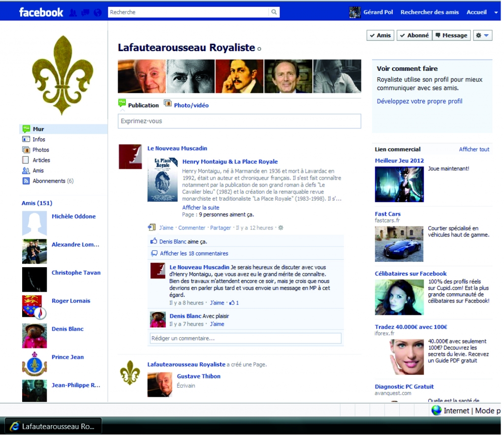
Task: Click 'Henry Montaigu & La Place Royale' link
Action: (230, 161)
